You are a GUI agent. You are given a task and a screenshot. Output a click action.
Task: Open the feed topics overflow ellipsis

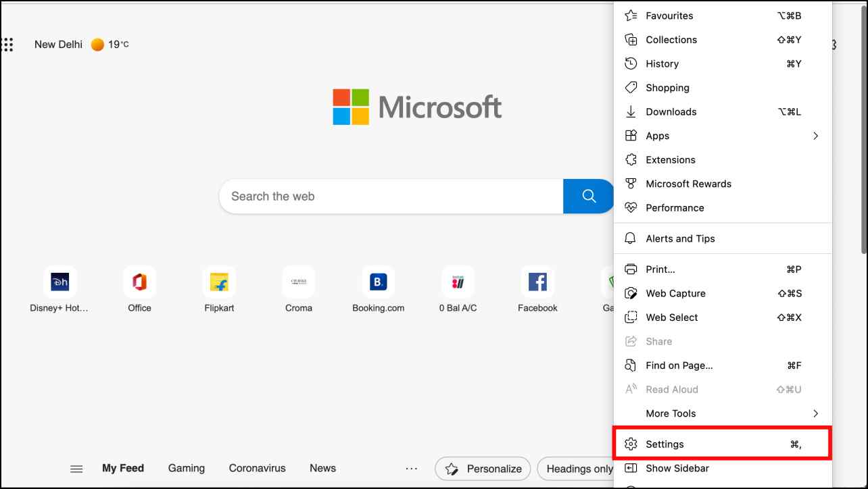[412, 468]
